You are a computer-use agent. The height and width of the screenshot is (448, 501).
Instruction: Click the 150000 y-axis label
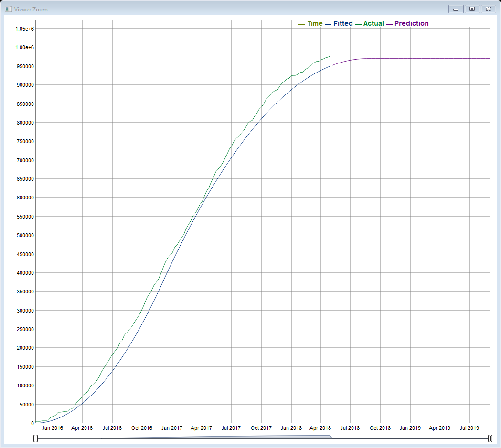click(x=25, y=367)
